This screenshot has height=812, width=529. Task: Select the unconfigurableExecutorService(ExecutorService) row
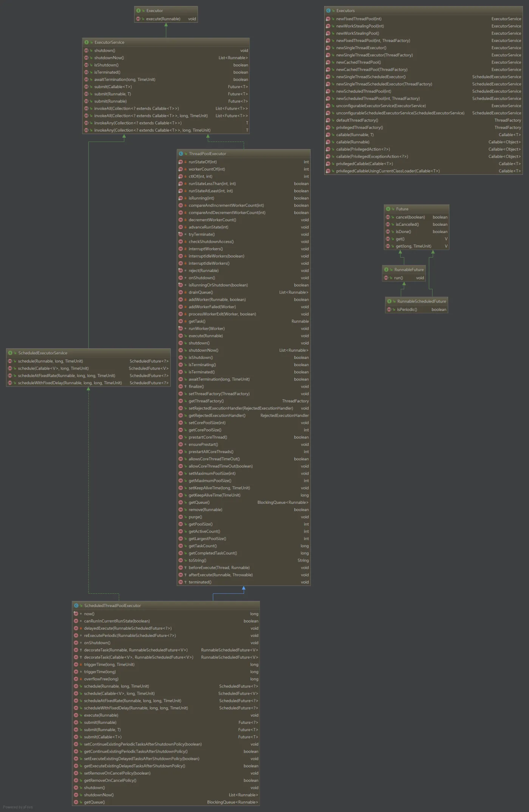coord(423,106)
